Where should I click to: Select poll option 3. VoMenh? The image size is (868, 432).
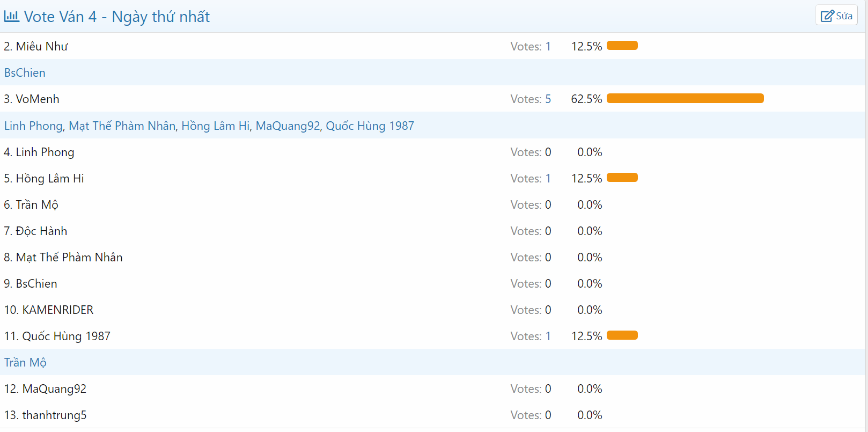(x=32, y=99)
